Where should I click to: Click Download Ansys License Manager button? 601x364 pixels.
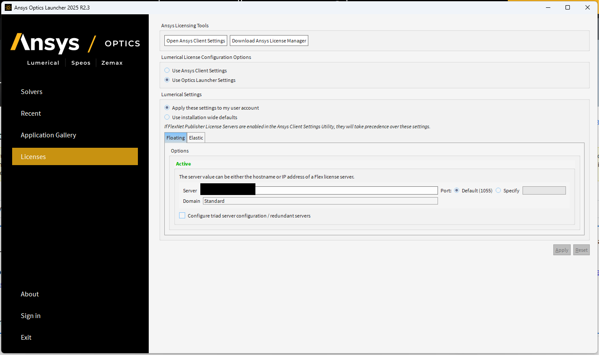[x=269, y=41]
